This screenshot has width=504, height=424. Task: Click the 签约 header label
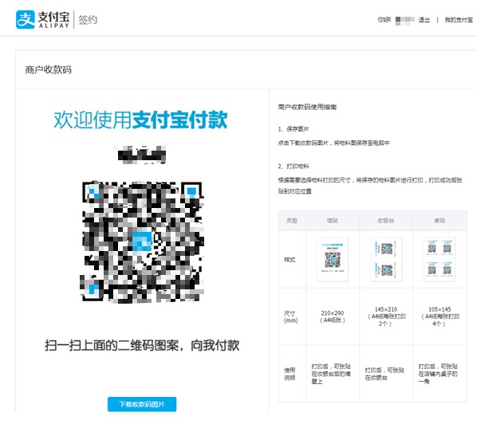[88, 20]
